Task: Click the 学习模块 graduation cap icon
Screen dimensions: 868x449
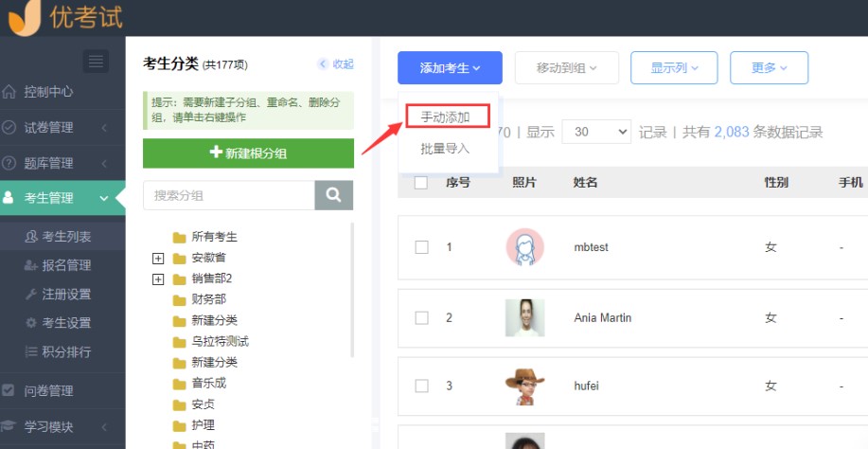Action: (x=9, y=426)
